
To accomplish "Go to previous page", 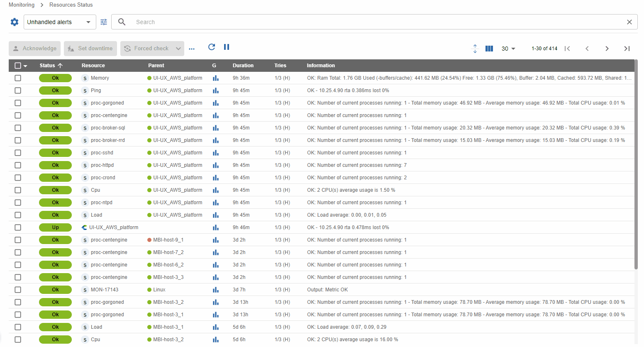I will (587, 49).
